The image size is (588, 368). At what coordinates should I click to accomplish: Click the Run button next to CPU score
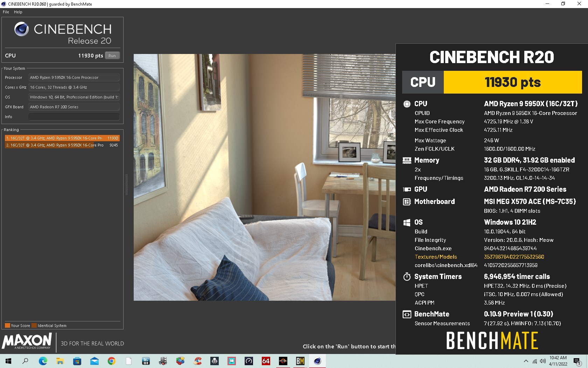click(x=112, y=56)
